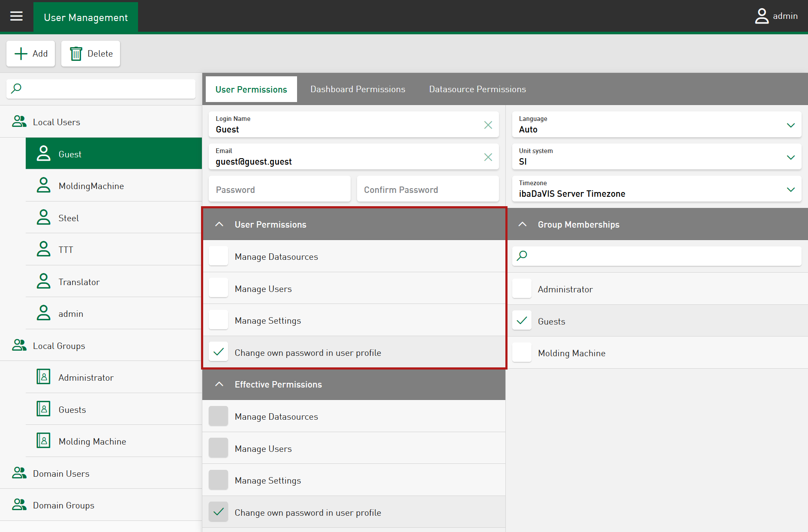Open the Datasource Permissions tab
The height and width of the screenshot is (532, 808).
pos(477,89)
